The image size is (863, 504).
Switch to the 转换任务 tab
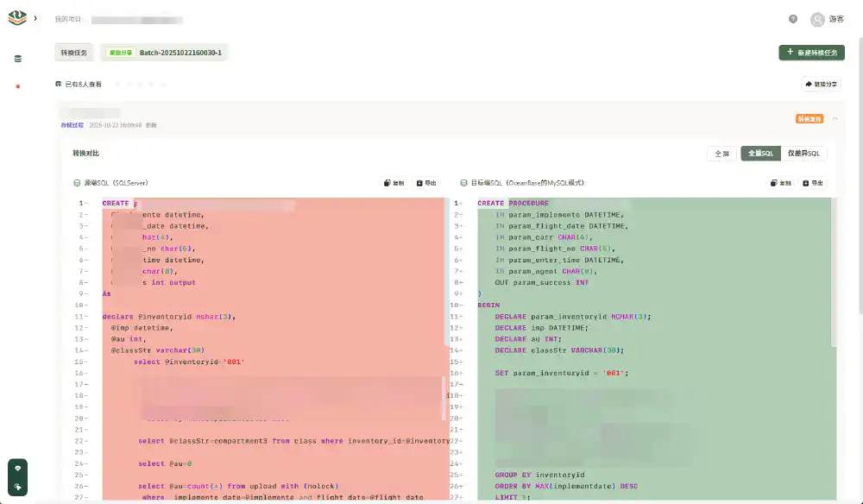click(x=72, y=52)
